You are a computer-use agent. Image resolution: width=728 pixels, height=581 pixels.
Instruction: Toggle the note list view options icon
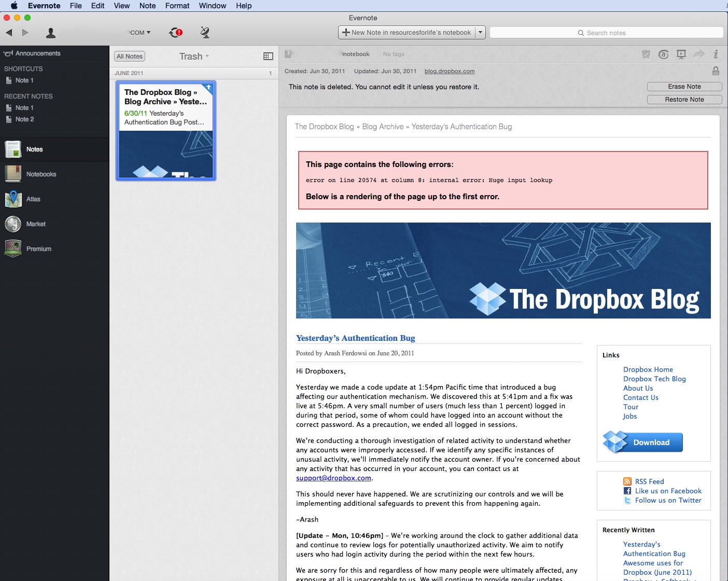pyautogui.click(x=268, y=56)
